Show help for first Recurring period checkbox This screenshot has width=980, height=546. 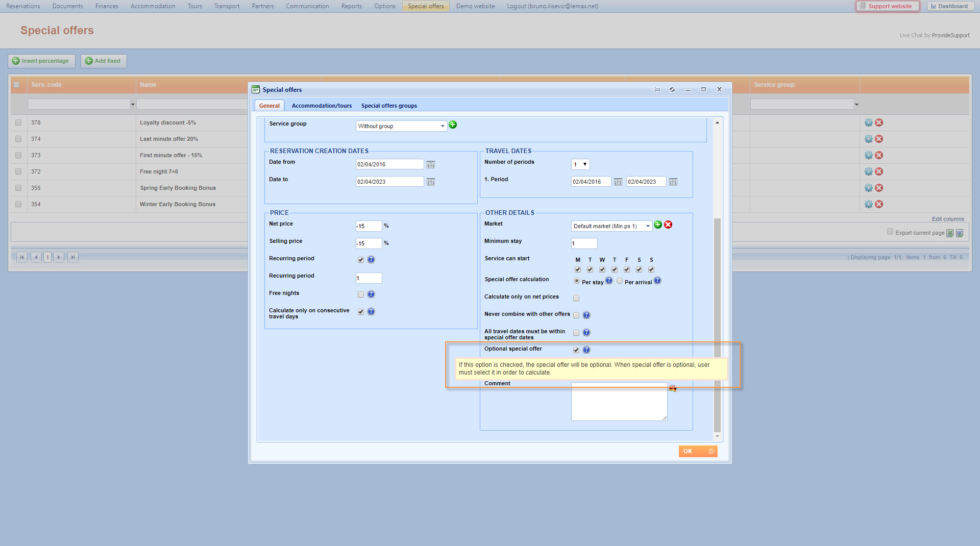[x=371, y=259]
